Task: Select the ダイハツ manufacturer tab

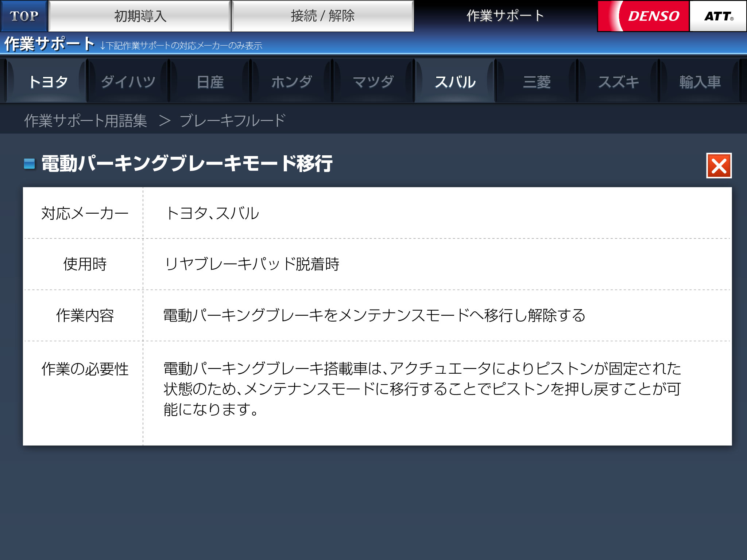Action: 128,82
